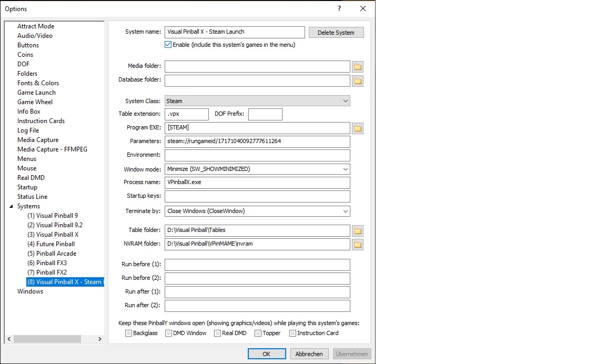Change the Window mode selection
Screen dimensions: 606x364
(345, 169)
